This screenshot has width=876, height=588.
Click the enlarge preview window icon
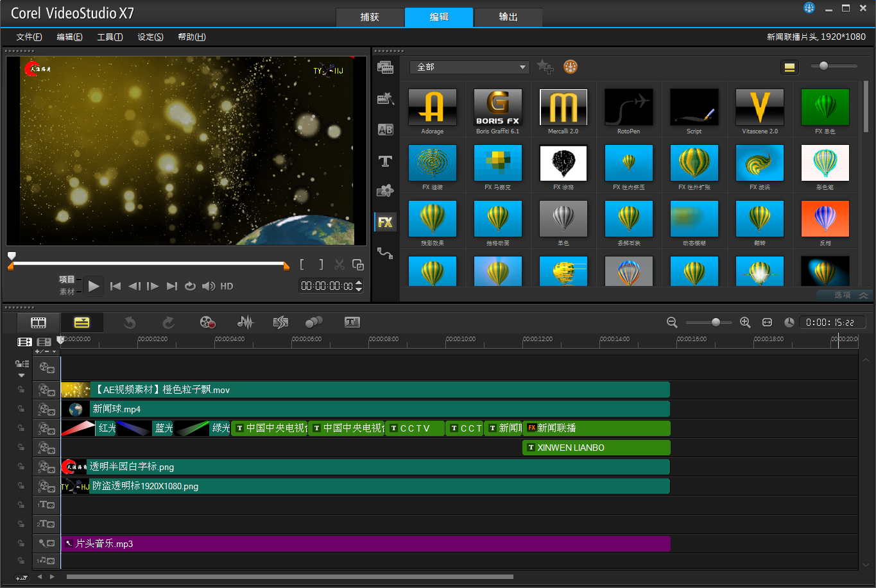point(358,265)
